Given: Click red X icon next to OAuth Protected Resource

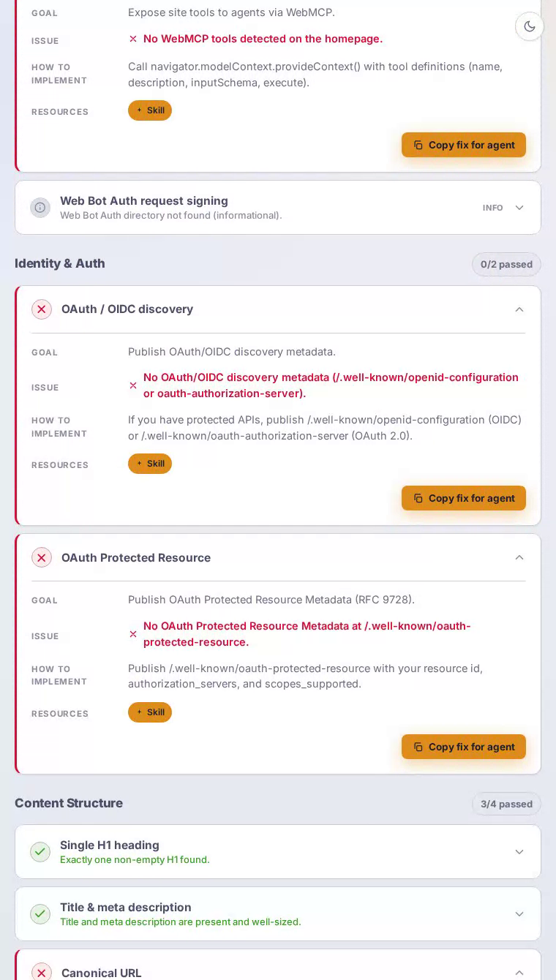Looking at the screenshot, I should (42, 557).
